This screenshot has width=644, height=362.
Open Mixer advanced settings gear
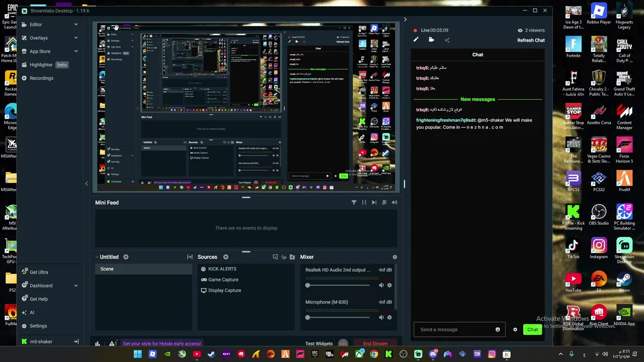394,257
